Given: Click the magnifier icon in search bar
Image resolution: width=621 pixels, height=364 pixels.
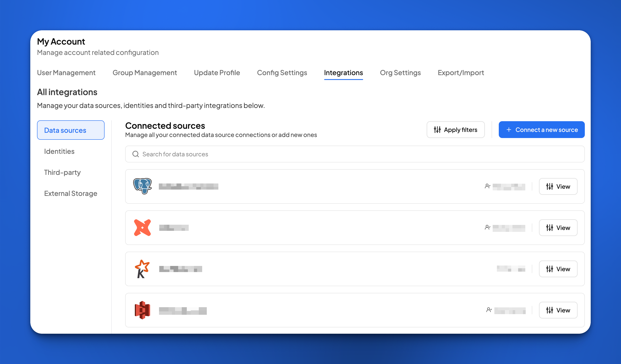Looking at the screenshot, I should pos(135,154).
